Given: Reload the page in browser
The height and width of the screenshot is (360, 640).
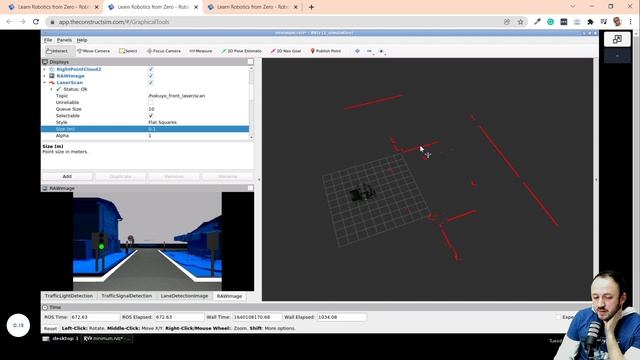Looking at the screenshot, I should (36, 22).
